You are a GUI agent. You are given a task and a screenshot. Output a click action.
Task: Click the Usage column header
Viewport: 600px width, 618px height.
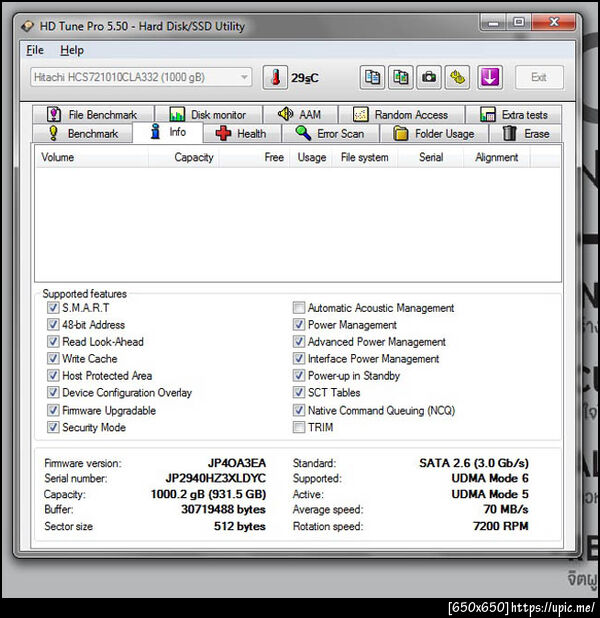coord(311,157)
